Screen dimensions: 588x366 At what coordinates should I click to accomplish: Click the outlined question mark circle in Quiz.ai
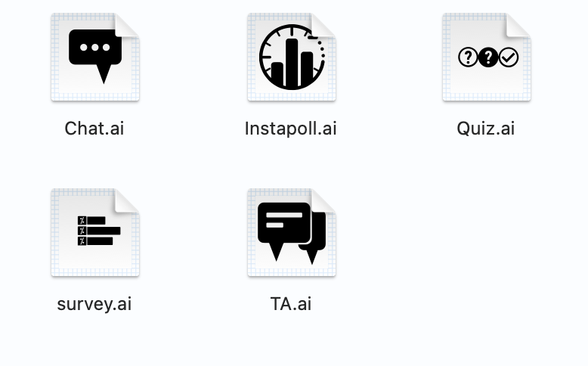coord(468,57)
